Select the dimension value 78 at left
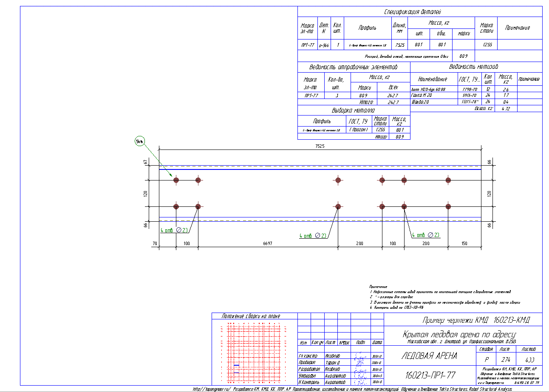 pyautogui.click(x=155, y=243)
